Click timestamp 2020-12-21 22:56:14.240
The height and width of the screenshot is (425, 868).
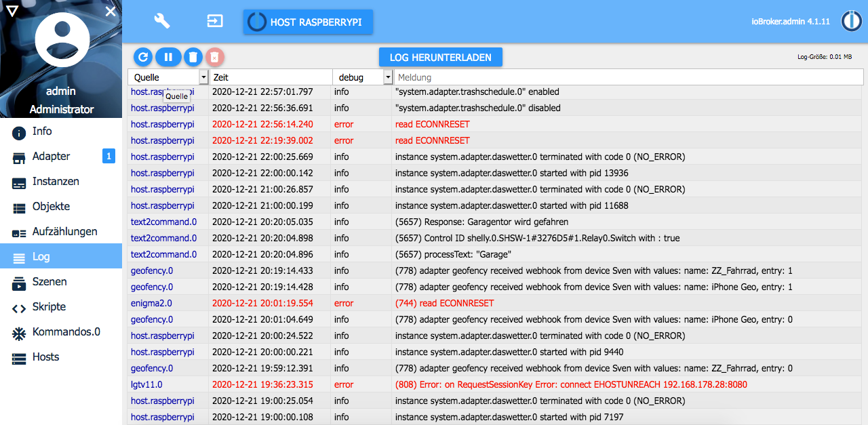tap(263, 124)
